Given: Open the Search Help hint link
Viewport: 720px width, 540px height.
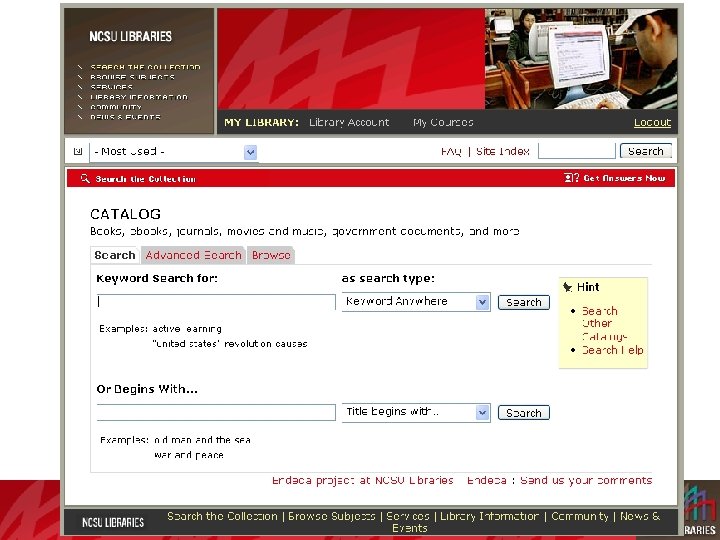Looking at the screenshot, I should click(x=613, y=350).
